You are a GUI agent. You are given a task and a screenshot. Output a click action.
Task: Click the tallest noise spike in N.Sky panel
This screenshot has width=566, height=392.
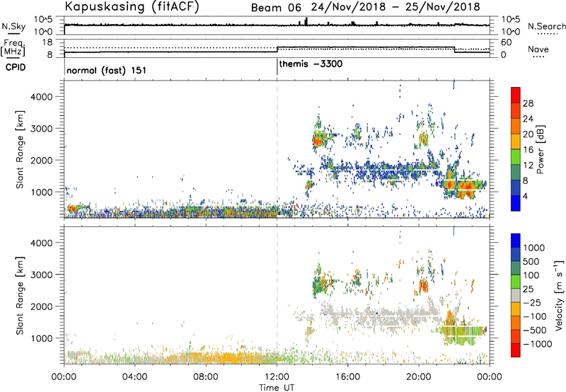(306, 21)
